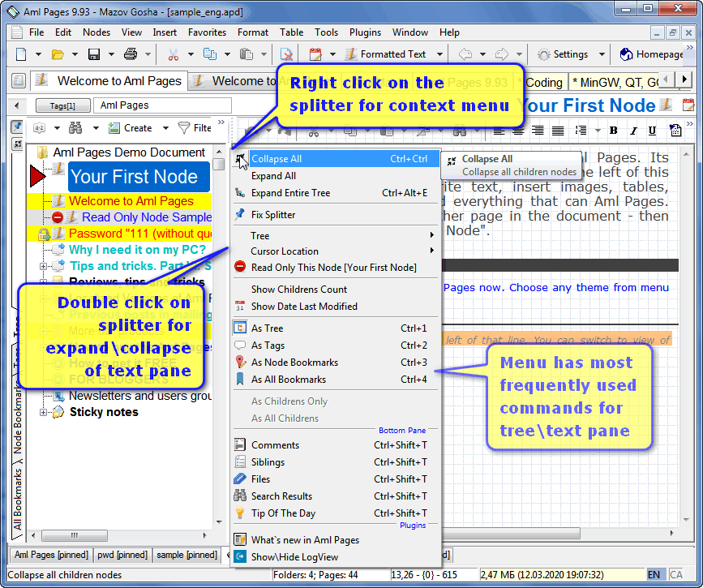Click the align left icon in the text toolbar
Viewport: 703px width, 588px height.
click(x=499, y=131)
